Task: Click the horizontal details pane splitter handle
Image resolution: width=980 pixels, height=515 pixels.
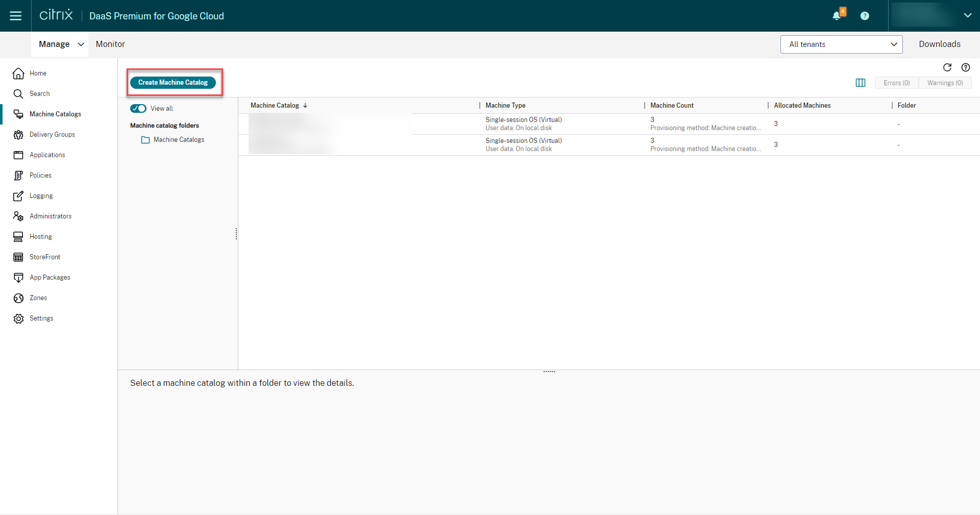Action: click(x=549, y=371)
